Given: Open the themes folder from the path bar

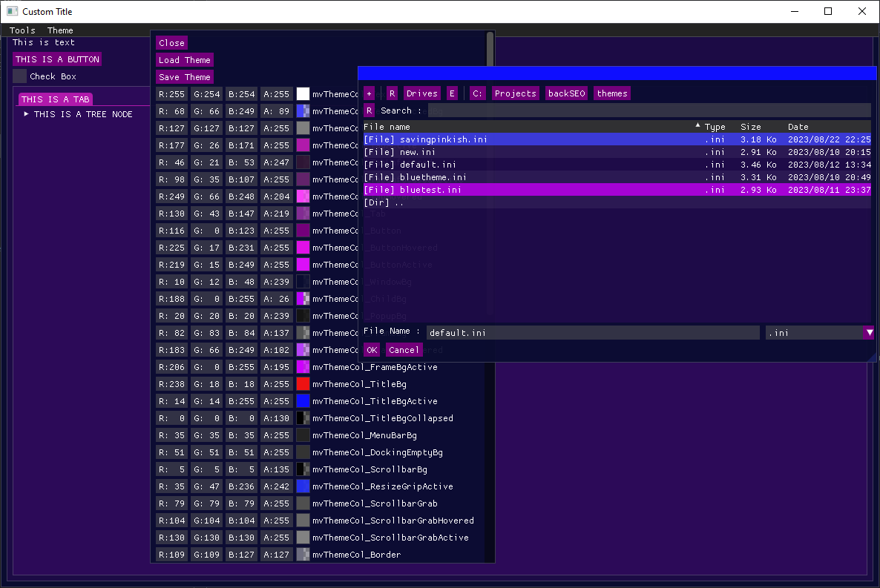Looking at the screenshot, I should click(611, 93).
